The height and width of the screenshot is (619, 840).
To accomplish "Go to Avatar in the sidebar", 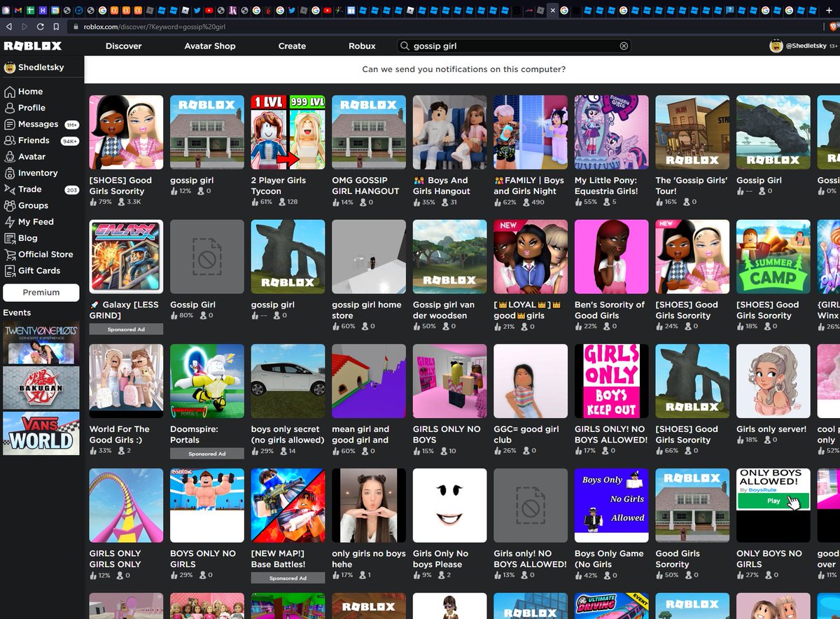I will click(24, 157).
